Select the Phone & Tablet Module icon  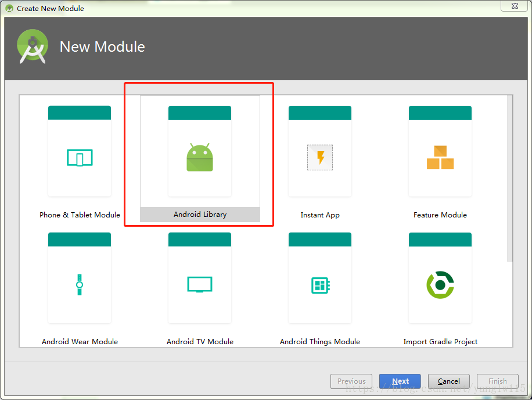(80, 158)
